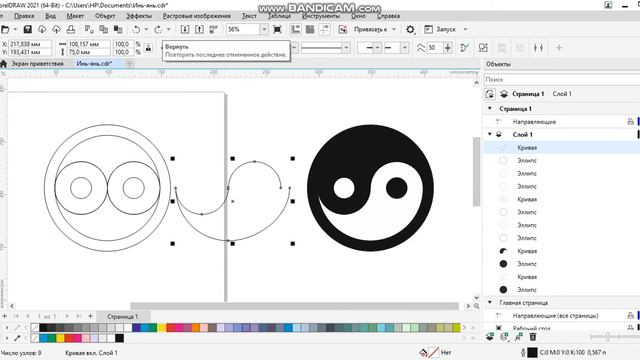Click black swatch in document palette
This screenshot has height=360, width=640.
[119, 338]
